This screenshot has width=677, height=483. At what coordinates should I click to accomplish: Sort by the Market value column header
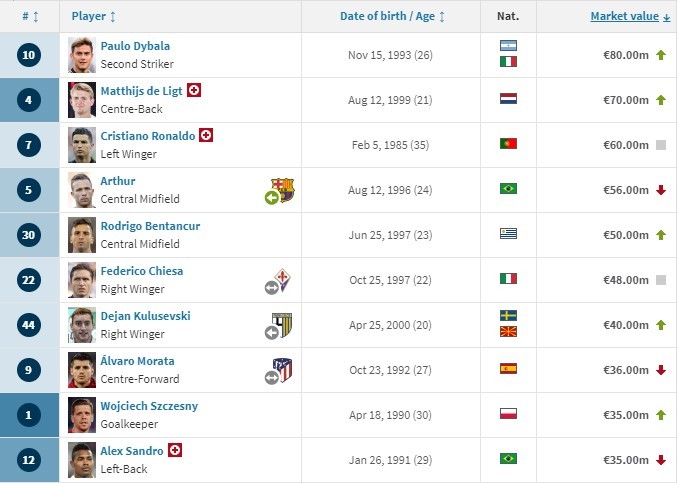click(630, 16)
